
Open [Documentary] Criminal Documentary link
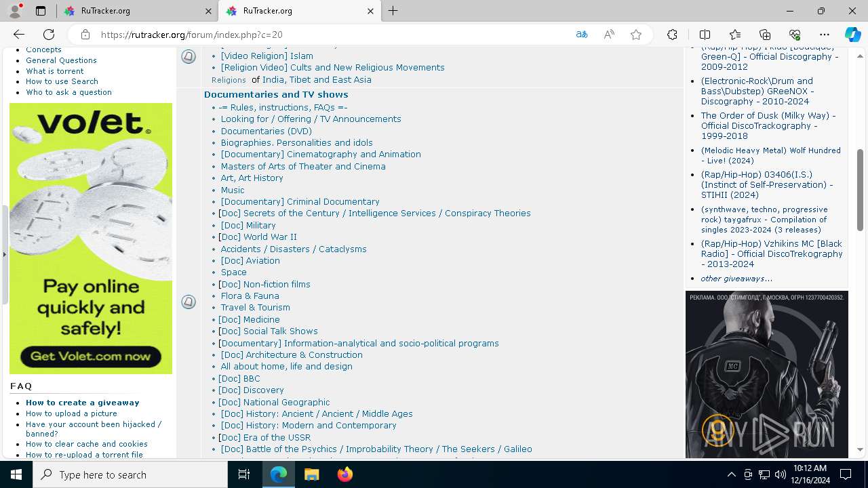(x=300, y=202)
